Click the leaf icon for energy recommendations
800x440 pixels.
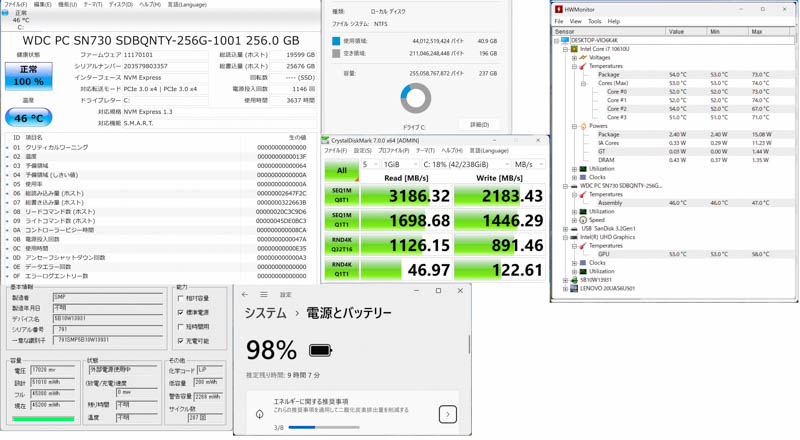click(260, 414)
